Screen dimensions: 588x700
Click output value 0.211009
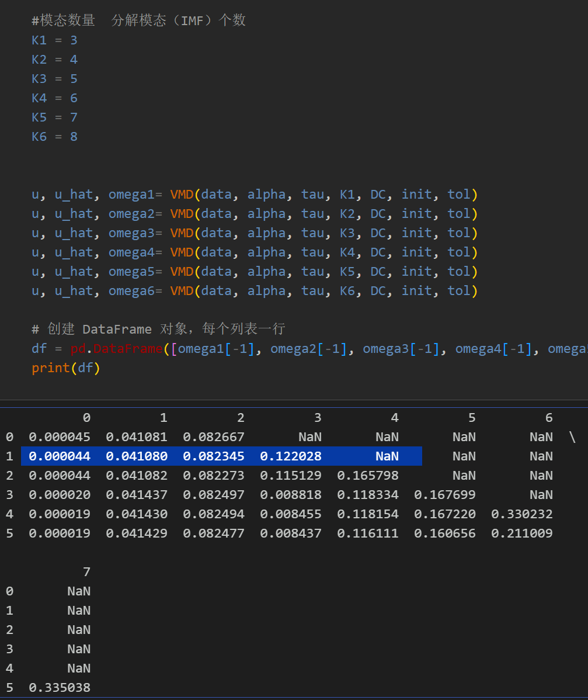(521, 533)
